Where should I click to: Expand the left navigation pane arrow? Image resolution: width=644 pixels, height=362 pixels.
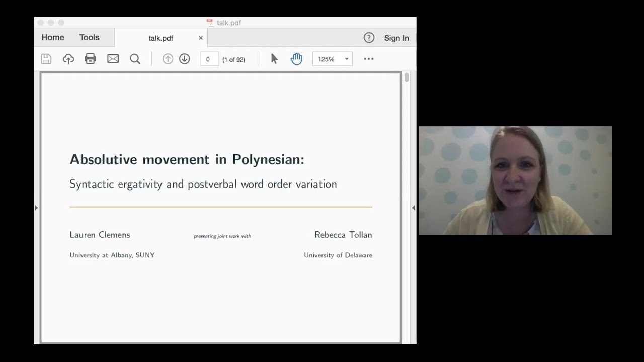click(x=36, y=208)
